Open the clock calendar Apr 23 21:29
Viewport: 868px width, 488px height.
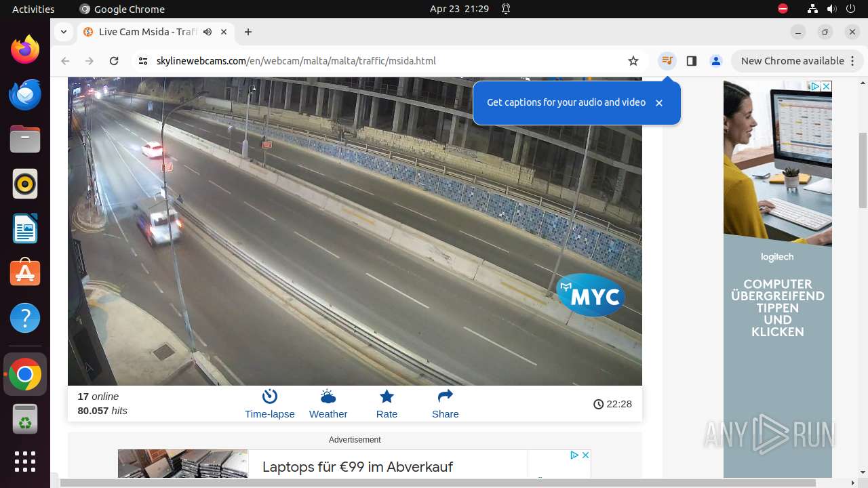[x=459, y=9]
